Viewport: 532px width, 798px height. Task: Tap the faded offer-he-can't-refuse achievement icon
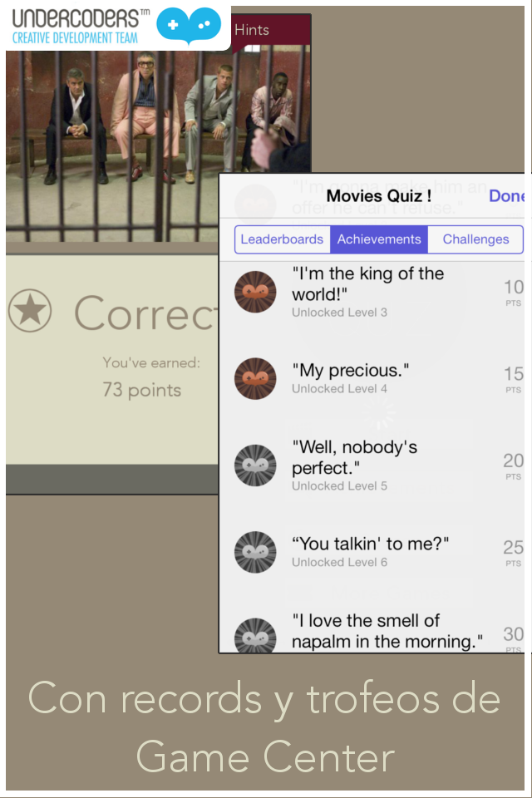pyautogui.click(x=255, y=204)
